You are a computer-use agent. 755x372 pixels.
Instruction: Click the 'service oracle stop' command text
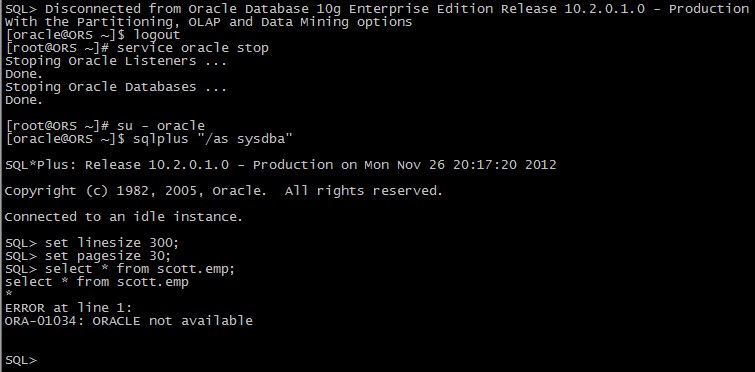tap(193, 48)
